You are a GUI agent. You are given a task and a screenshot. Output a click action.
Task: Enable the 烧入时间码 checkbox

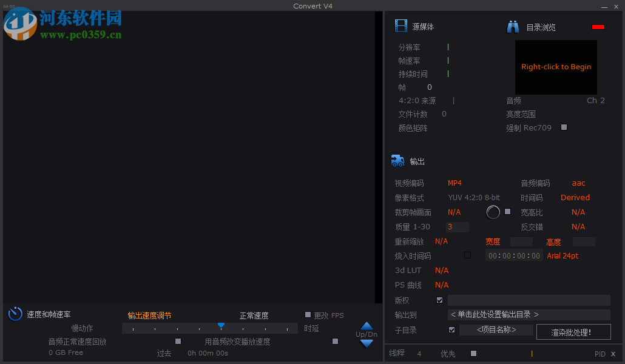(x=467, y=255)
